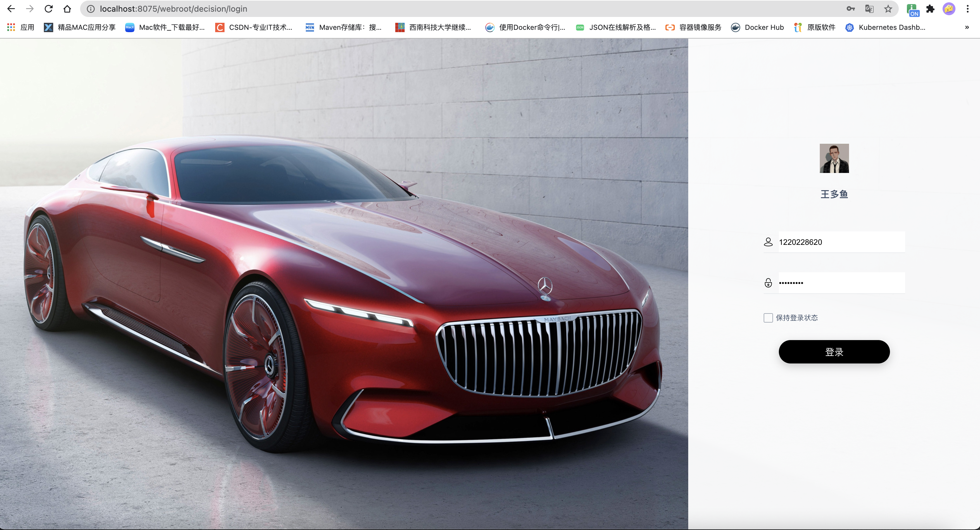Click the 登录 login button
This screenshot has height=530, width=980.
(834, 352)
